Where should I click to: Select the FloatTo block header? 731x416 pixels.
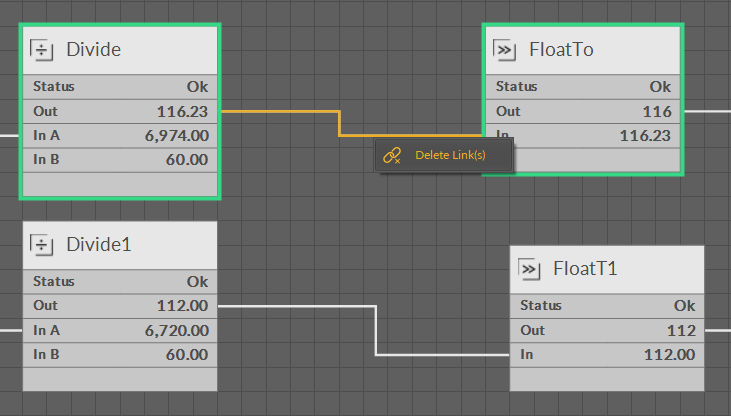[561, 50]
